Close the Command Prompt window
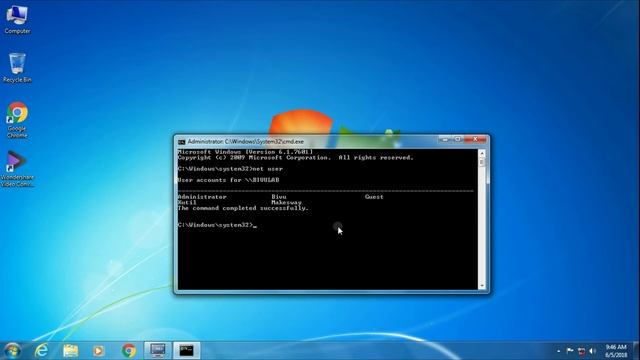This screenshot has width=640, height=360. point(475,140)
